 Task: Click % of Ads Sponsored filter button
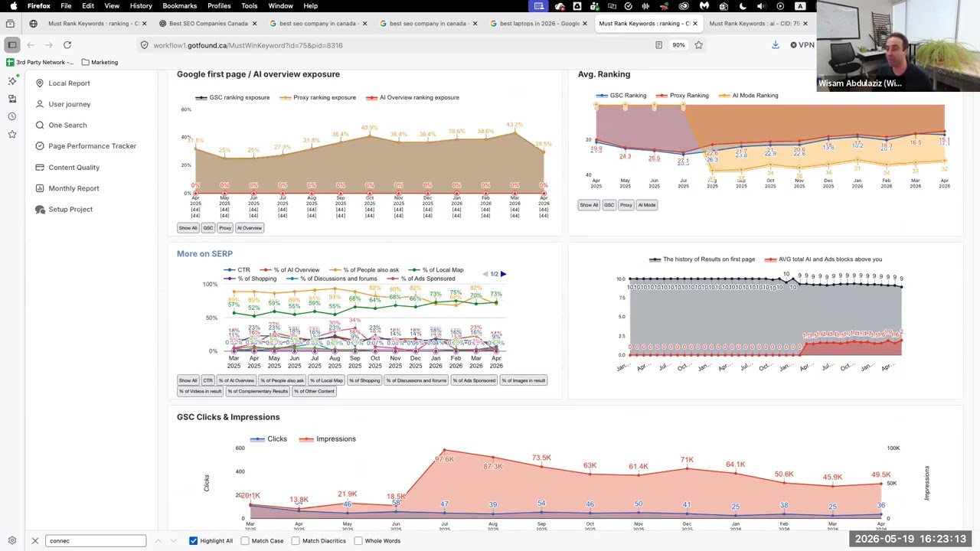point(474,380)
